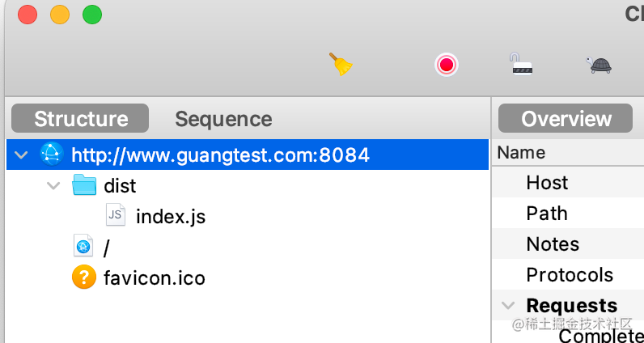Click the globe icon beside guangtest host

pos(51,155)
